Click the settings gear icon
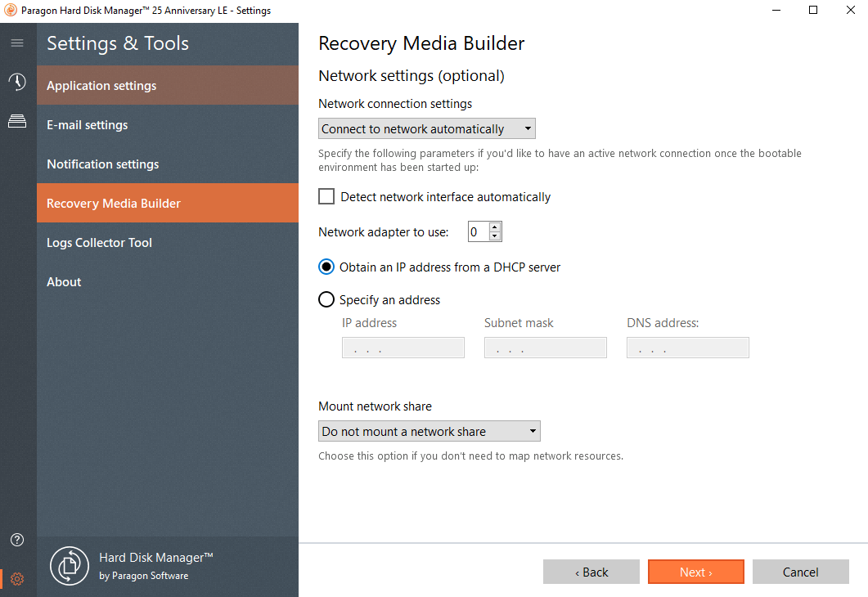This screenshot has height=597, width=868. point(17,579)
